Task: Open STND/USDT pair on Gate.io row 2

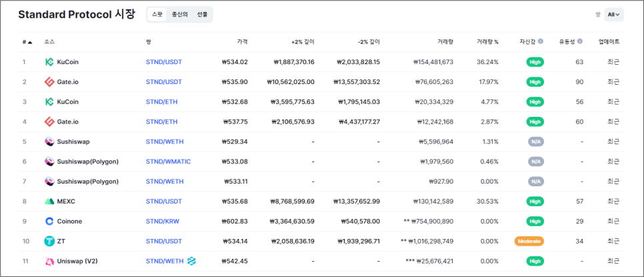Action: (x=164, y=82)
